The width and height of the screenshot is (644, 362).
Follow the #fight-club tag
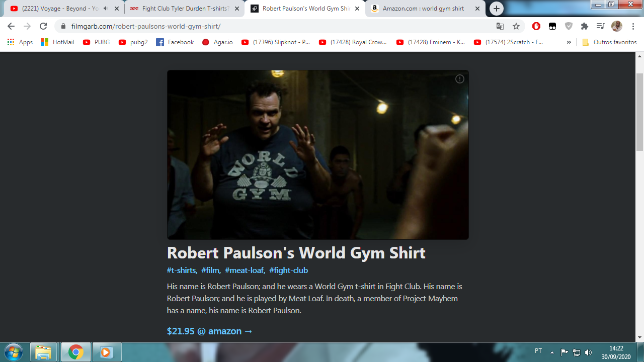click(289, 270)
